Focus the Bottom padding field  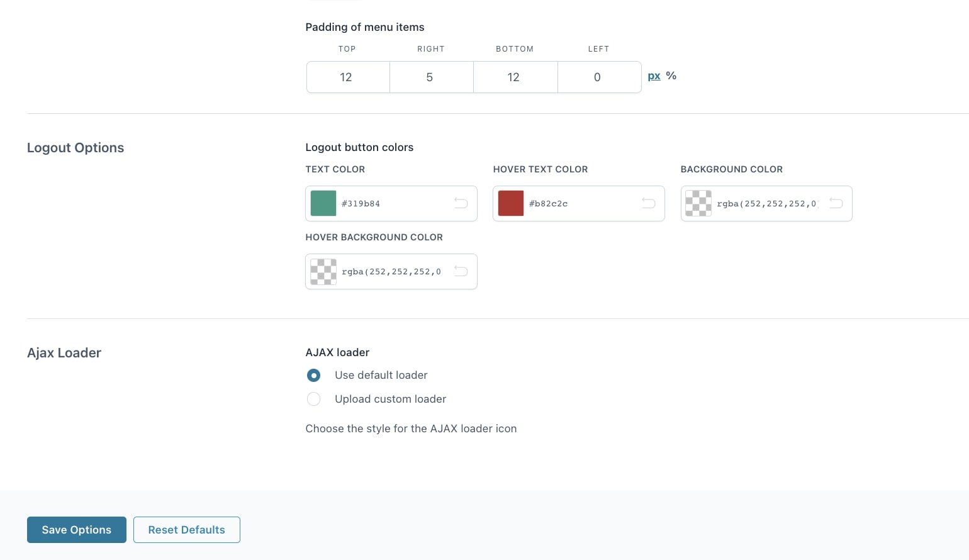tap(515, 77)
